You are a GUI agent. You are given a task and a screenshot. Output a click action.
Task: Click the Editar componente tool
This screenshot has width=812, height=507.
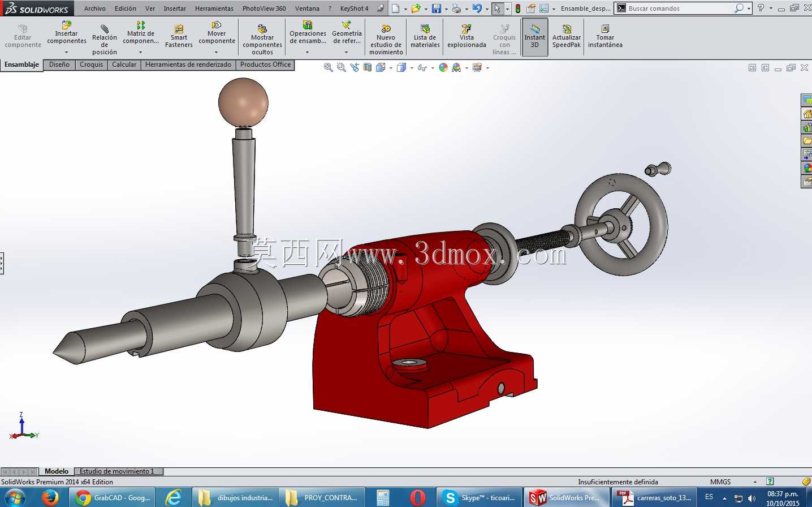23,37
